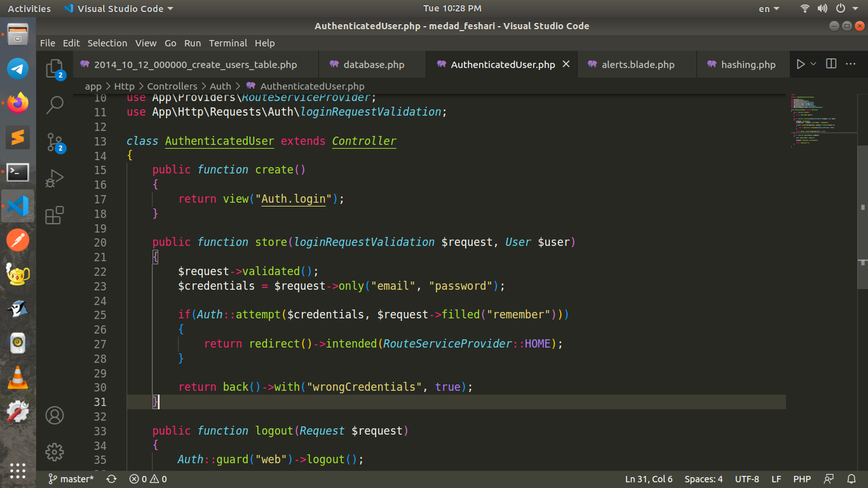
Task: Change indentation via Spaces: 4
Action: [x=703, y=479]
